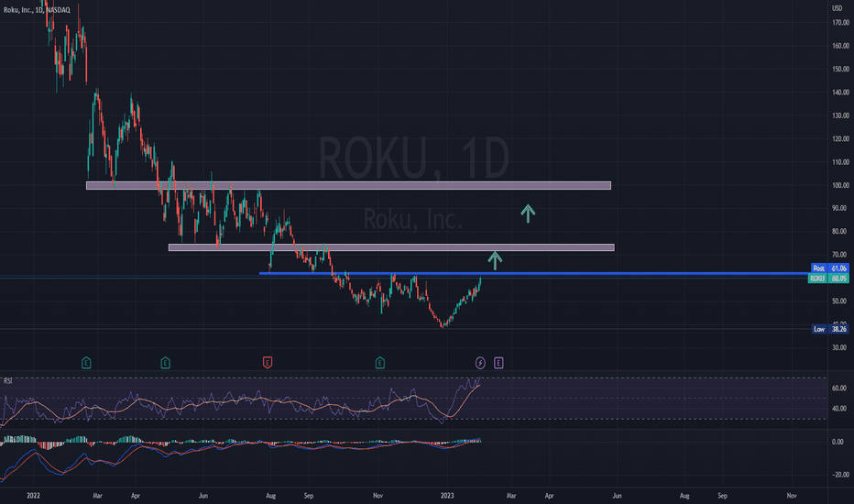The width and height of the screenshot is (854, 504).
Task: Click the Post 61.06 price label
Action: [x=830, y=268]
